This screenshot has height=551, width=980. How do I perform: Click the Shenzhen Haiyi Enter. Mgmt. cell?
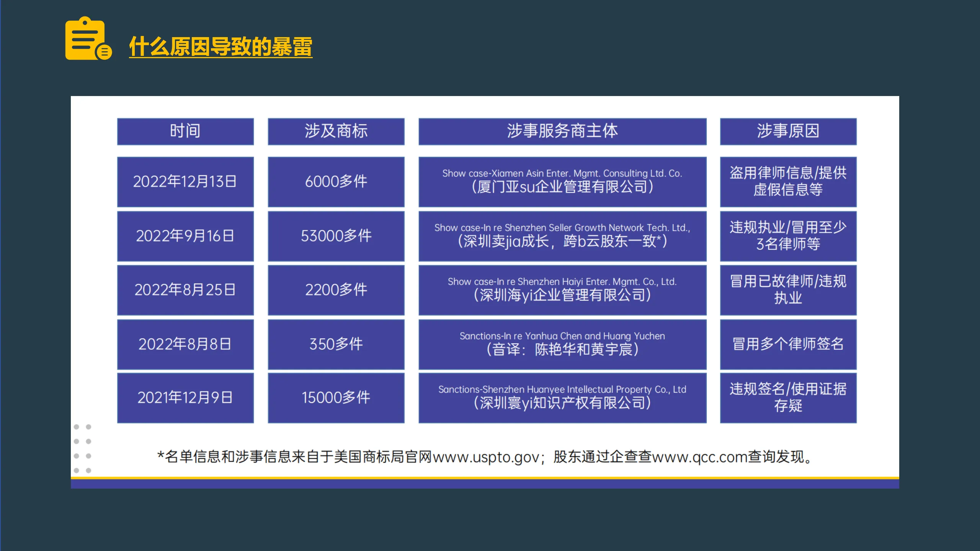click(x=562, y=289)
